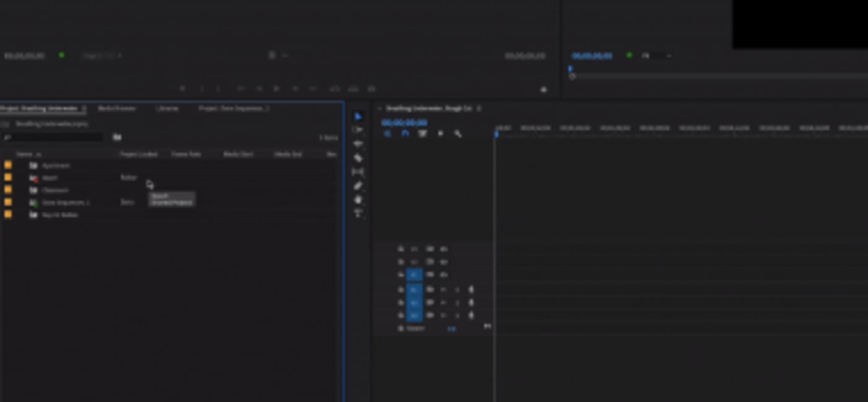Open timeline wrench display settings

(458, 133)
